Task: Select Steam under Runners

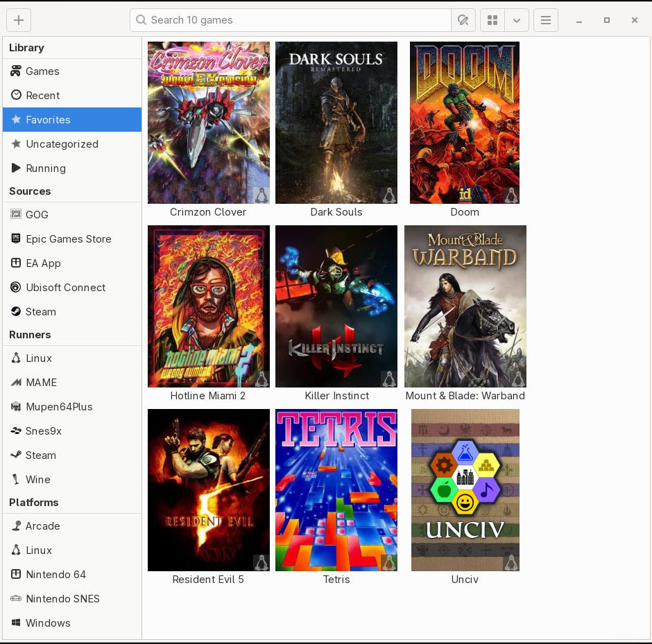Action: tap(72, 455)
